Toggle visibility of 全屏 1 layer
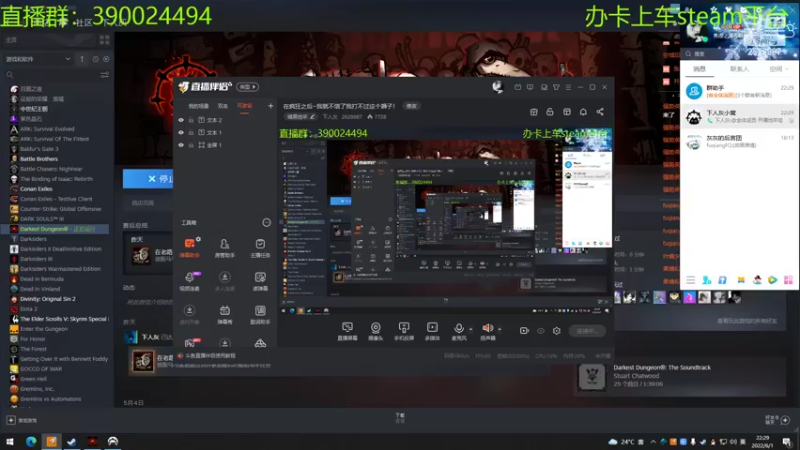The image size is (800, 450). 181,145
